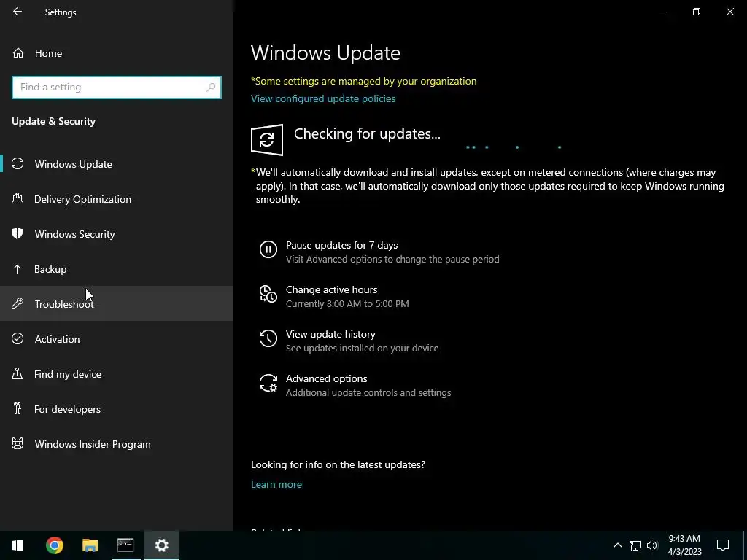Open Delivery Optimization settings page
This screenshot has height=560, width=747.
click(x=117, y=198)
